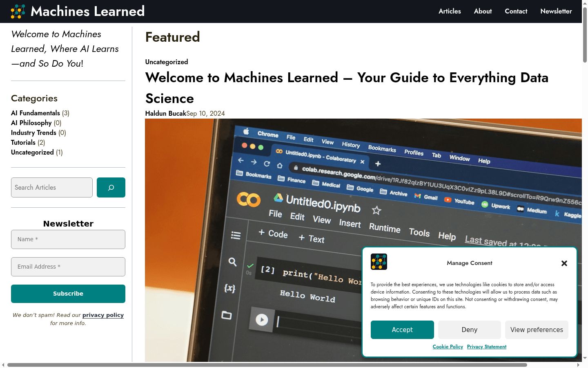Click the Uncategorized tag above the article
This screenshot has height=368, width=588.
pyautogui.click(x=167, y=62)
